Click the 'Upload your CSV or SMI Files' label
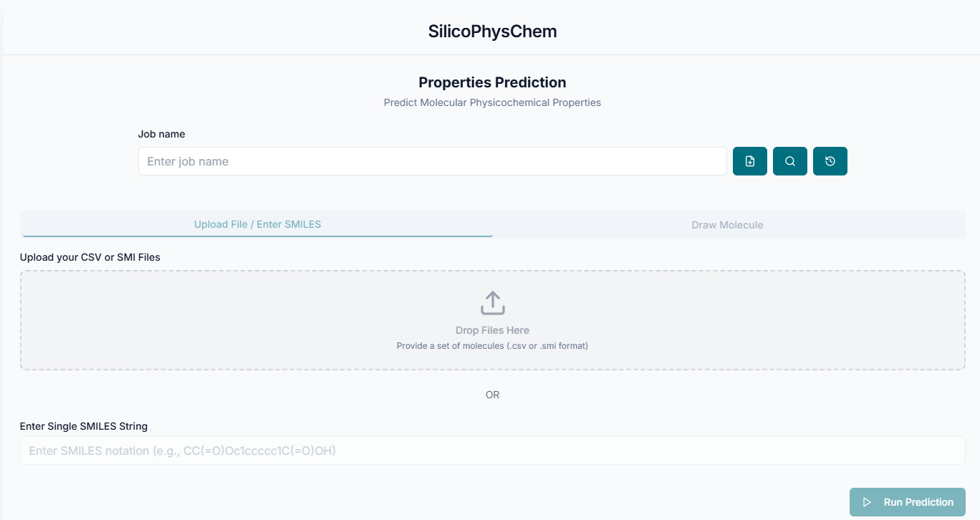980x520 pixels. click(x=90, y=257)
